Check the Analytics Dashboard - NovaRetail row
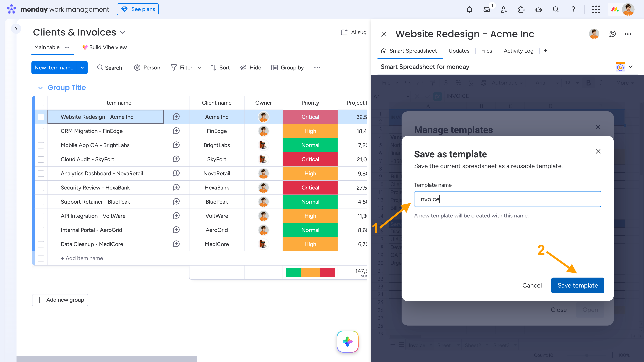The height and width of the screenshot is (362, 644). tap(41, 173)
